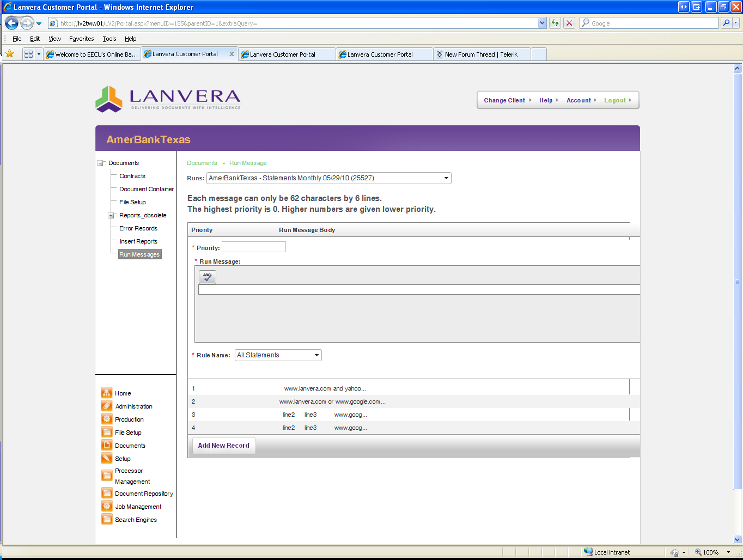Screen dimensions: 743x560
Task: Run spell check in the Run Message editor
Action: [208, 277]
